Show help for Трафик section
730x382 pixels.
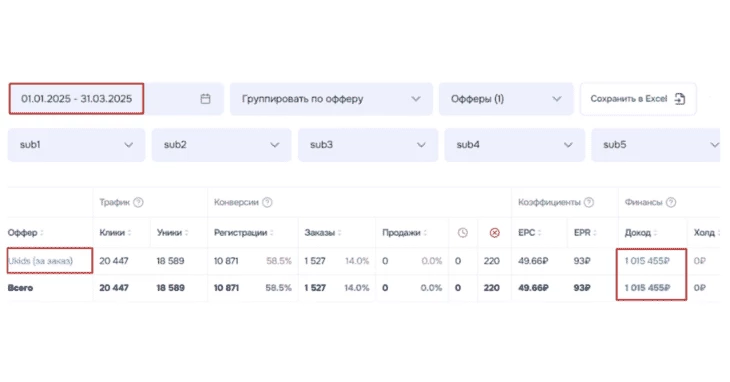(138, 202)
